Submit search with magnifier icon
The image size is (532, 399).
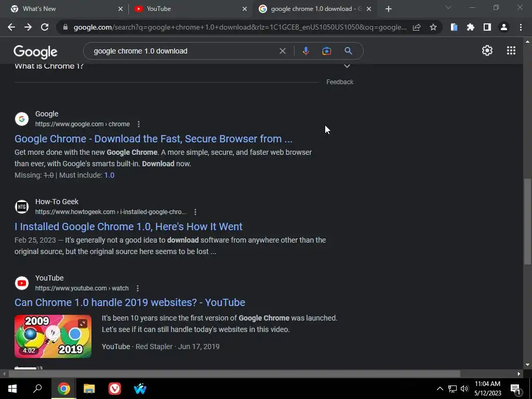click(348, 51)
